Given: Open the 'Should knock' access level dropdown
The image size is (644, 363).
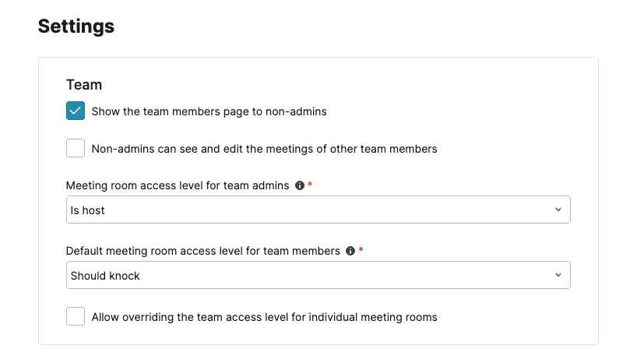Looking at the screenshot, I should tap(318, 275).
